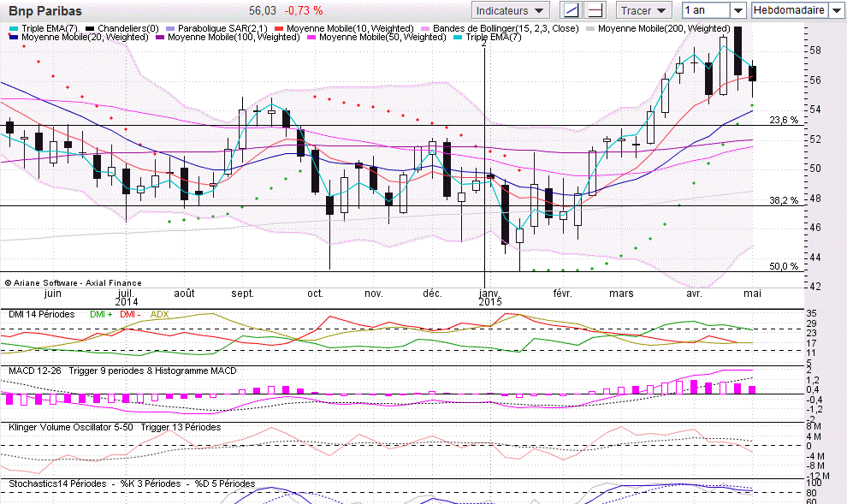The height and width of the screenshot is (504, 847).
Task: Click the black Chandeliers(0) legend swatch
Action: pyautogui.click(x=90, y=28)
